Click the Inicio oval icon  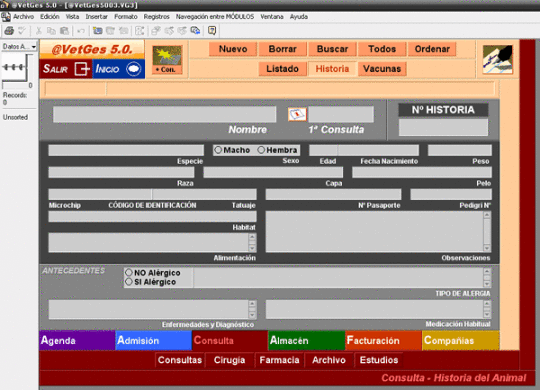(x=134, y=69)
